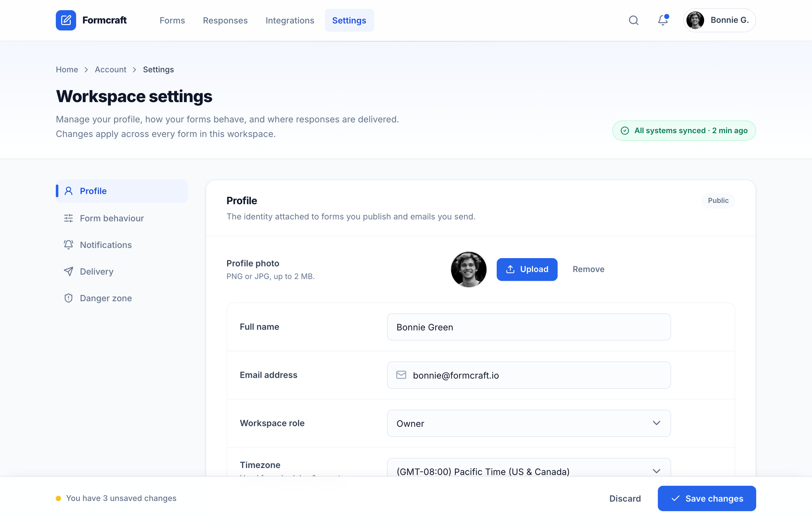Open Form behaviour settings section
Image resolution: width=812 pixels, height=520 pixels.
[x=121, y=218]
